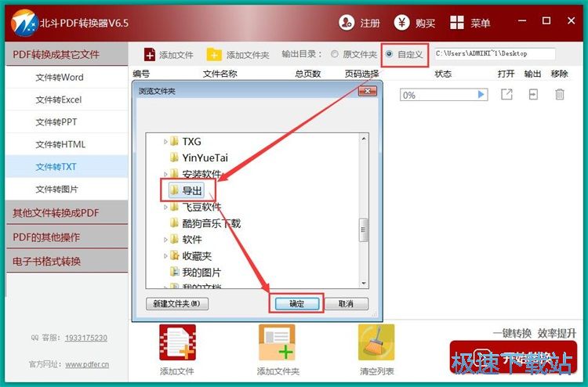Click the output folder icon in the row
This screenshot has width=588, height=387.
533,95
